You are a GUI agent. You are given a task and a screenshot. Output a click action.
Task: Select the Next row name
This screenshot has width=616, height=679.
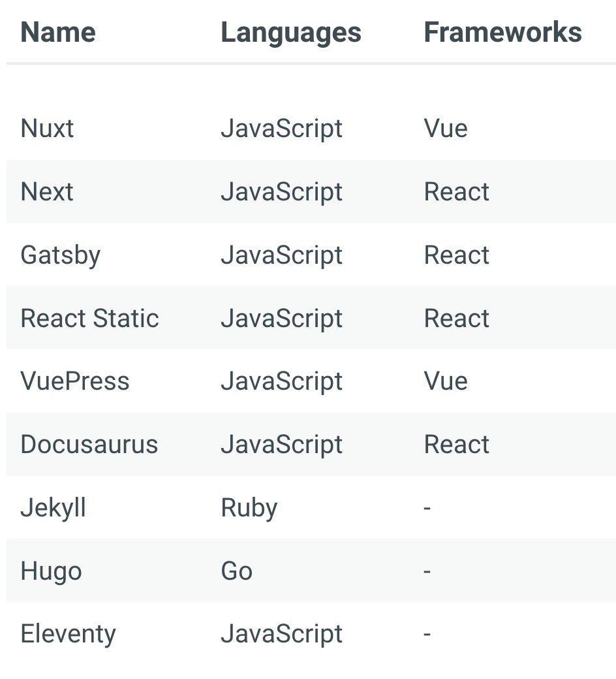tap(47, 192)
